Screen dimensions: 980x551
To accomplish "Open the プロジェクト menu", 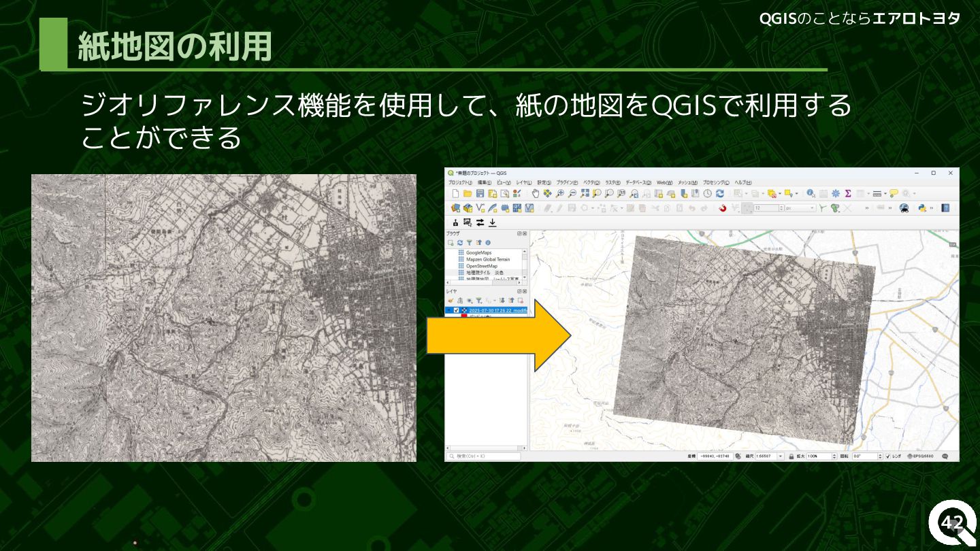I will 460,182.
